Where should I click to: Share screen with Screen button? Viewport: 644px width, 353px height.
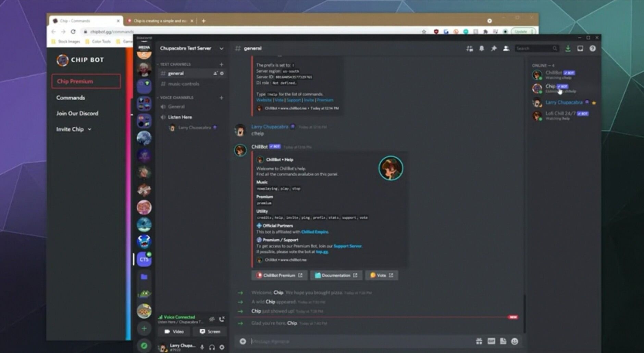[209, 331]
